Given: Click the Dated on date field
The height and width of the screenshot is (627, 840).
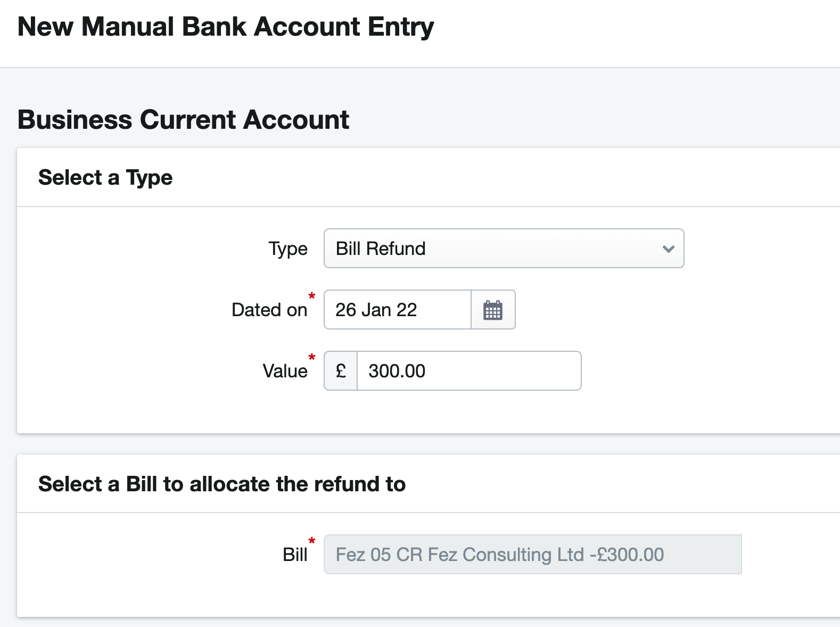Looking at the screenshot, I should (x=397, y=310).
